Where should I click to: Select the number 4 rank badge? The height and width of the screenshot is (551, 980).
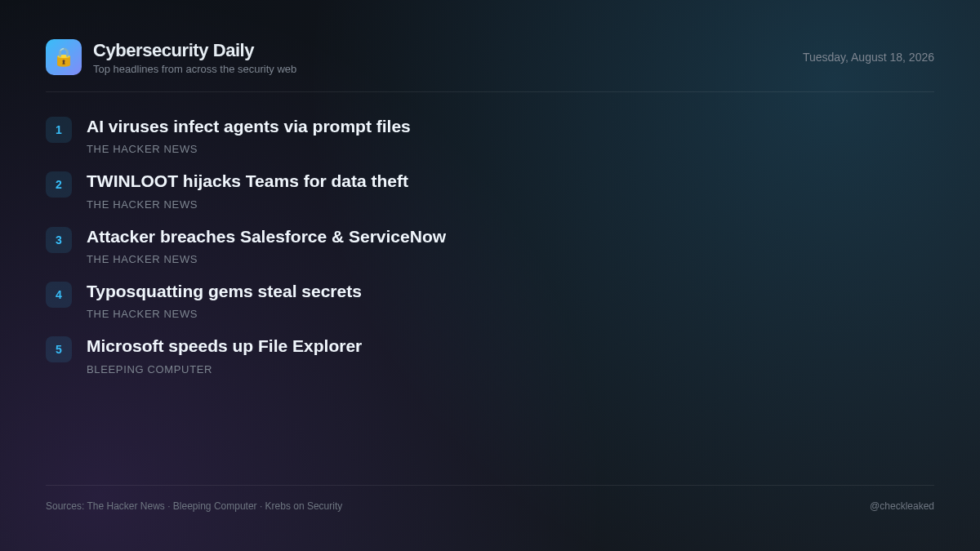tap(59, 295)
